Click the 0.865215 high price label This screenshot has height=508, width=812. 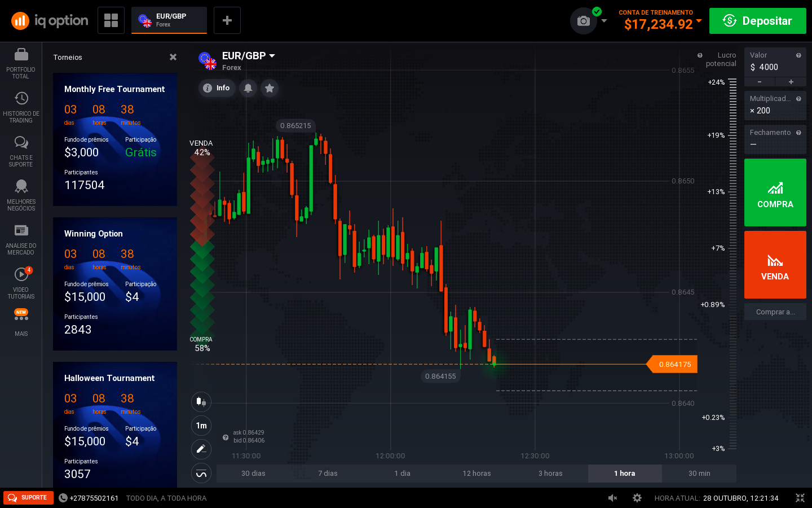tap(295, 125)
